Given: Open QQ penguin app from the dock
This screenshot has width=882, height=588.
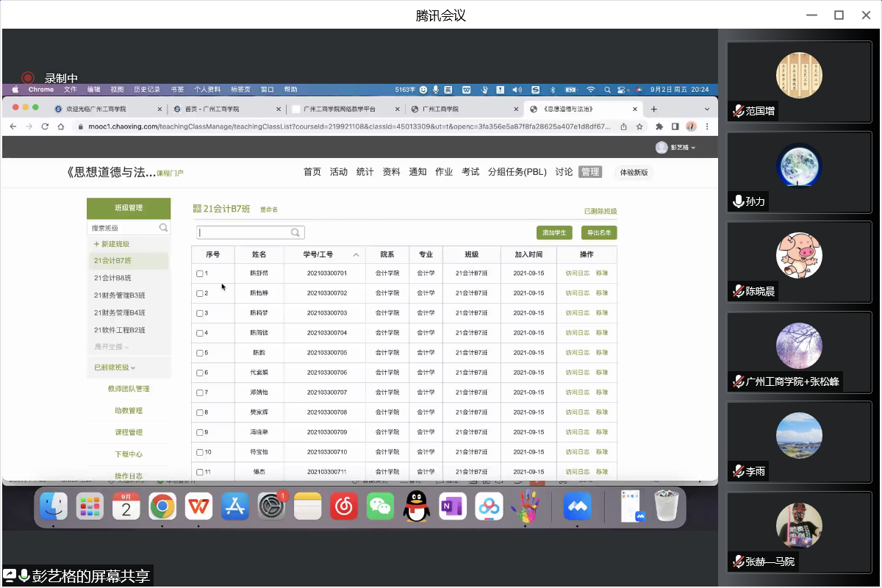Looking at the screenshot, I should pos(416,506).
